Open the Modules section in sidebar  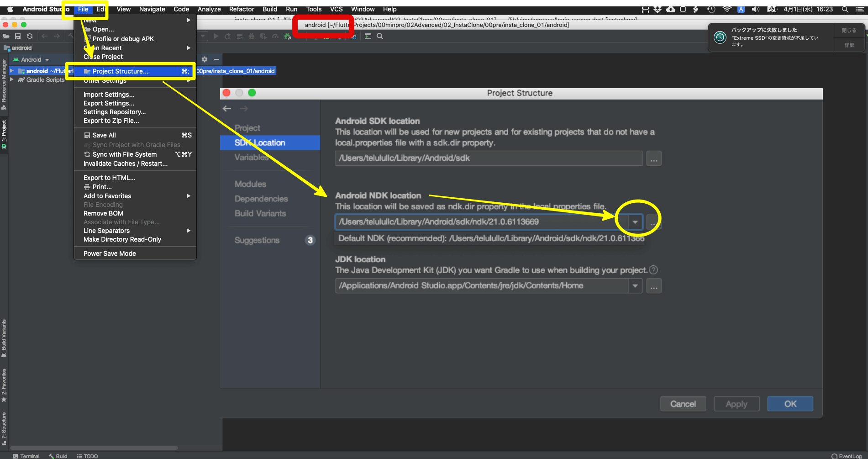[x=250, y=184]
